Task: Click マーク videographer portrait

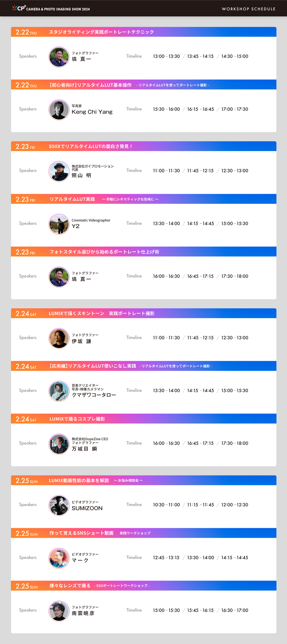Action: click(x=59, y=558)
